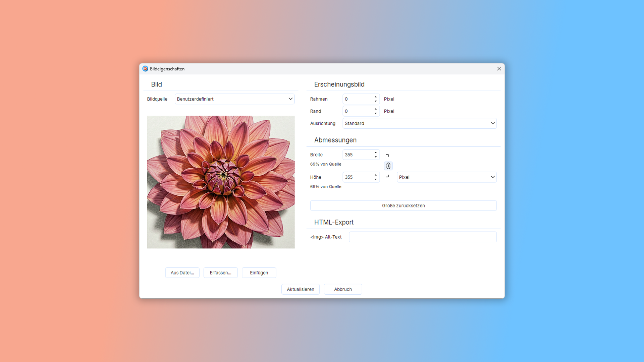Toggle the aspect ratio lock chain icon
Viewport: 644px width, 362px height.
tap(388, 166)
